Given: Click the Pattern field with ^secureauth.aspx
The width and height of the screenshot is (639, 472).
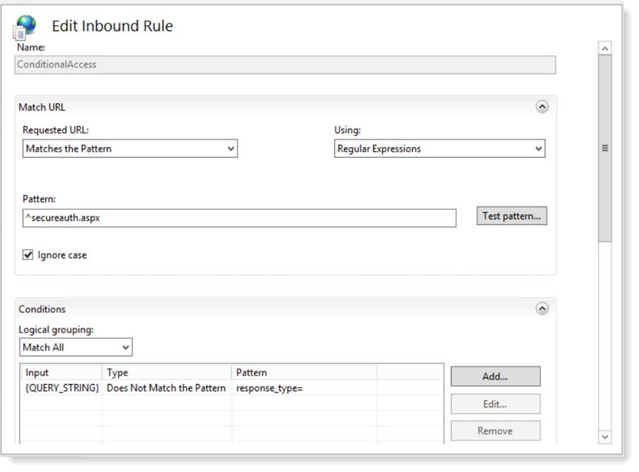Looking at the screenshot, I should pos(239,218).
